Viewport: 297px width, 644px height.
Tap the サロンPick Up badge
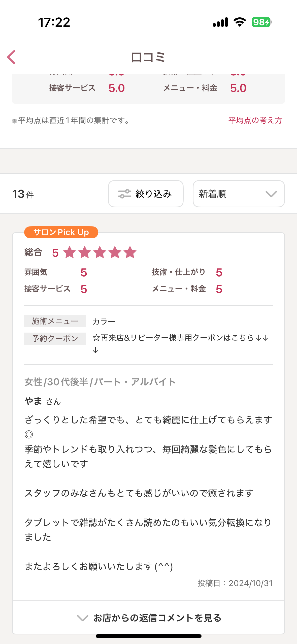coord(61,232)
